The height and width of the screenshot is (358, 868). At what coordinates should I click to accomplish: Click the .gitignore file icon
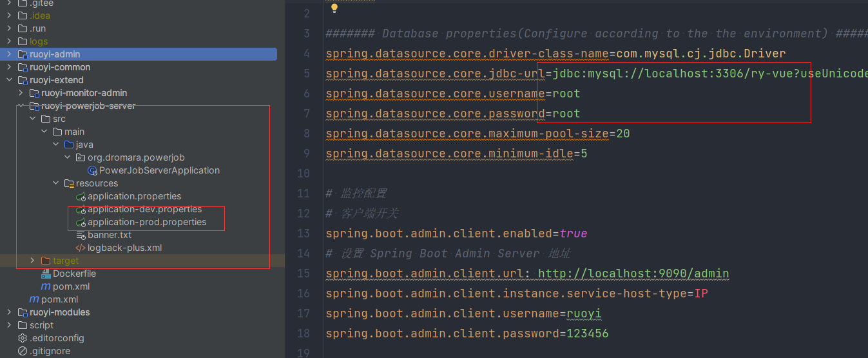[x=23, y=351]
